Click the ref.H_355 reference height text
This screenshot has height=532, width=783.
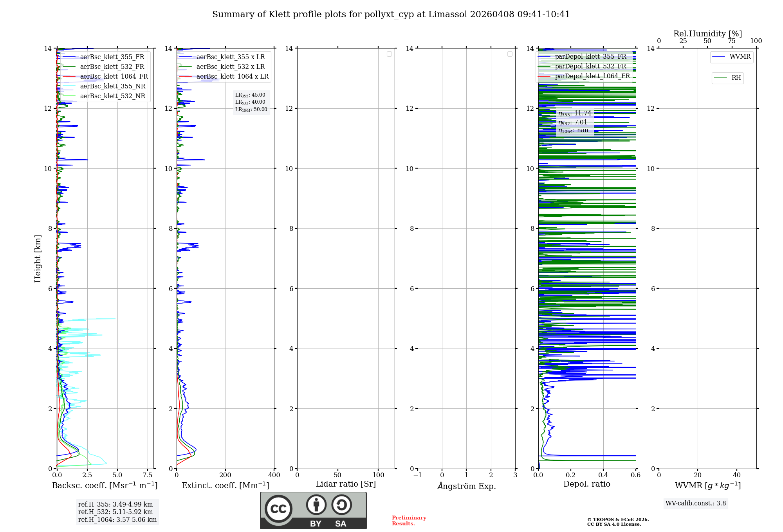pyautogui.click(x=115, y=505)
